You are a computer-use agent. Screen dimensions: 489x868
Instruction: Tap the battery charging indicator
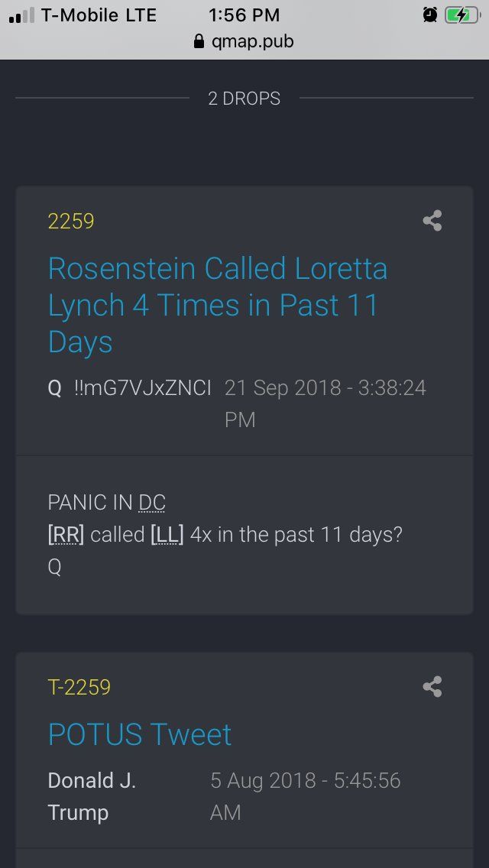[x=462, y=15]
